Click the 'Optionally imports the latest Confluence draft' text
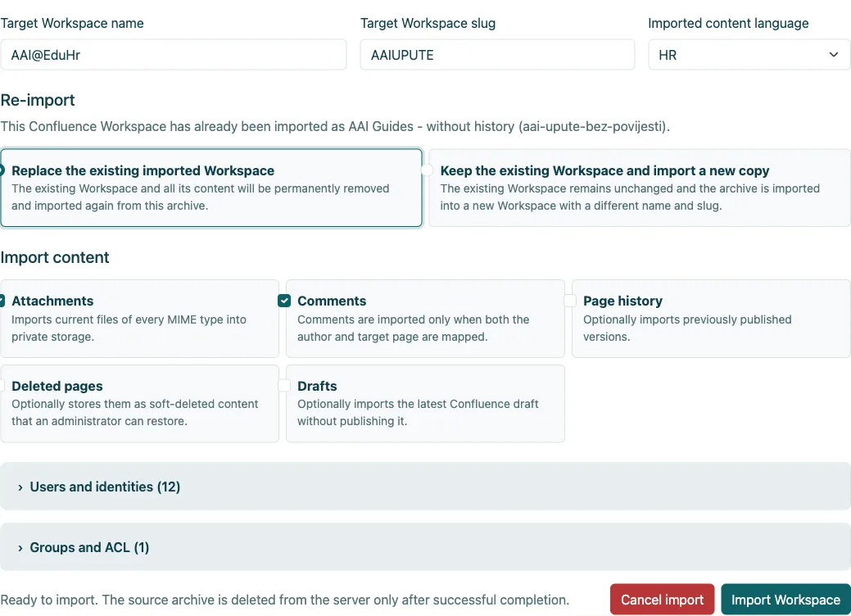 click(418, 413)
